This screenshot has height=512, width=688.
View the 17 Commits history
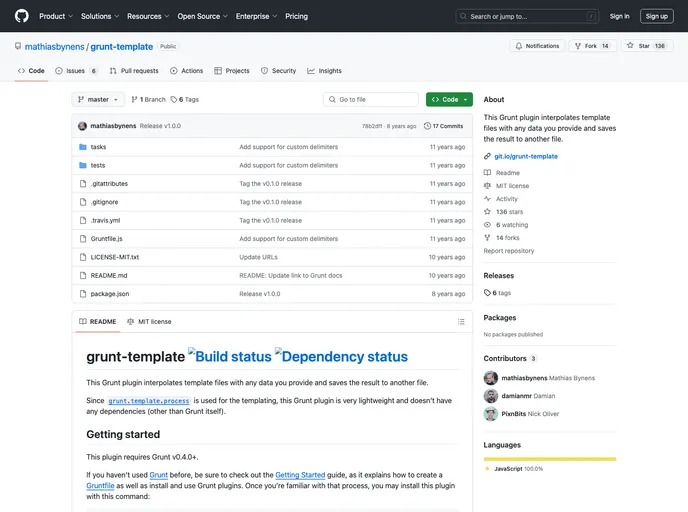[x=444, y=126]
